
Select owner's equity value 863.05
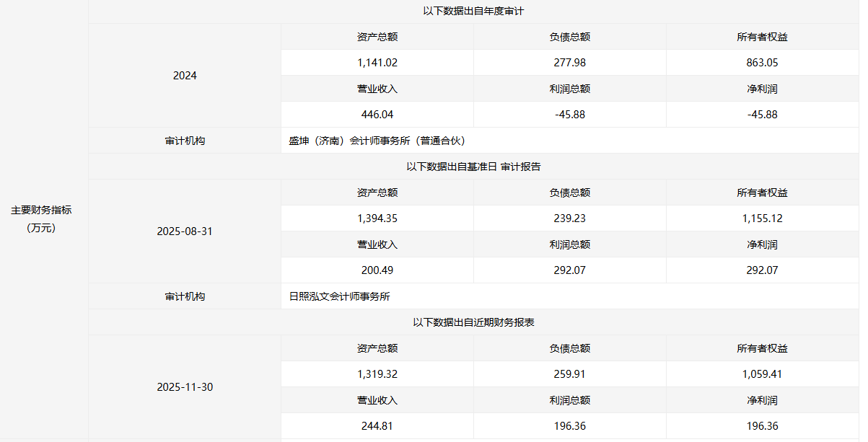[x=762, y=63]
